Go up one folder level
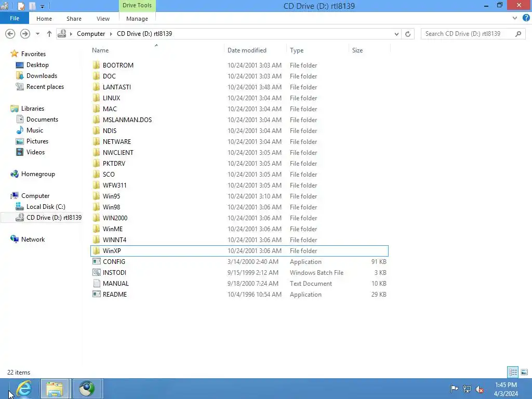The height and width of the screenshot is (399, 532). coord(49,34)
